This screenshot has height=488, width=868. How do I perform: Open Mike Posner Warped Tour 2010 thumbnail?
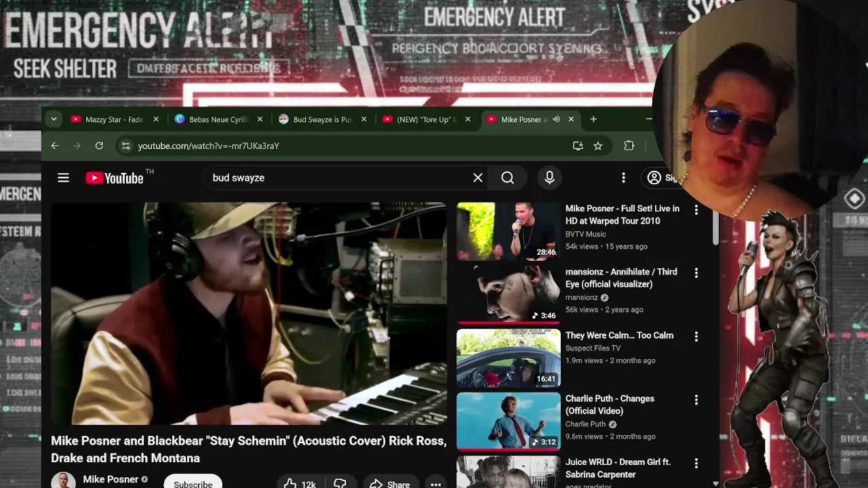[x=509, y=231]
